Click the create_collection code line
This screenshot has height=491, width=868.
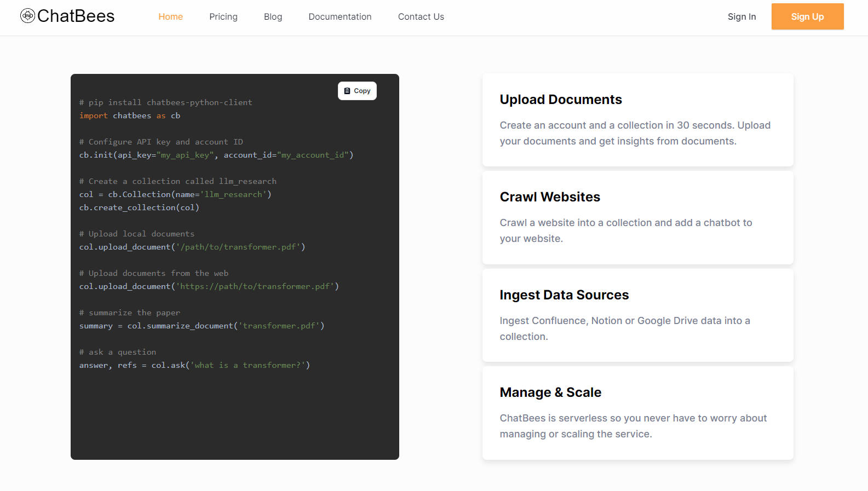pos(139,207)
